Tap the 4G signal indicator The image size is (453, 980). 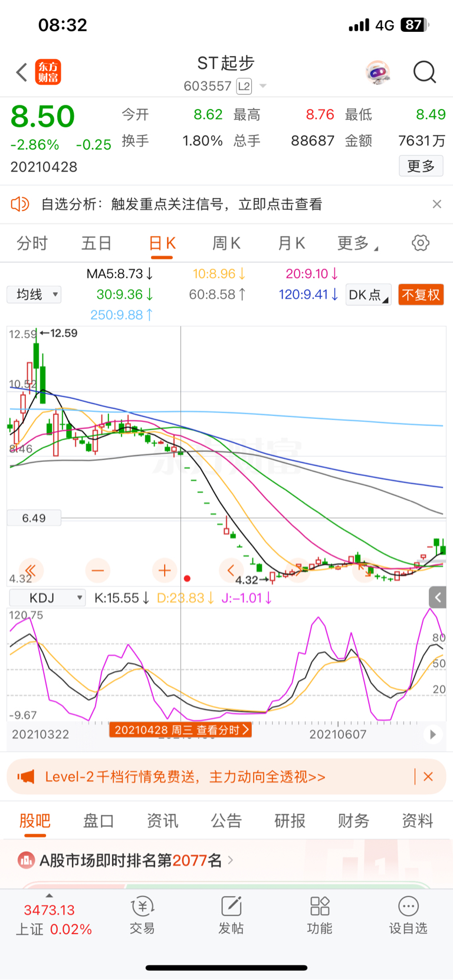(385, 25)
